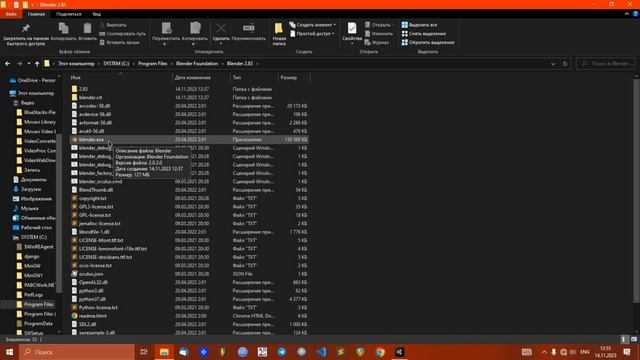
Task: Select OneDrive in the navigation pane
Action: 32,80
